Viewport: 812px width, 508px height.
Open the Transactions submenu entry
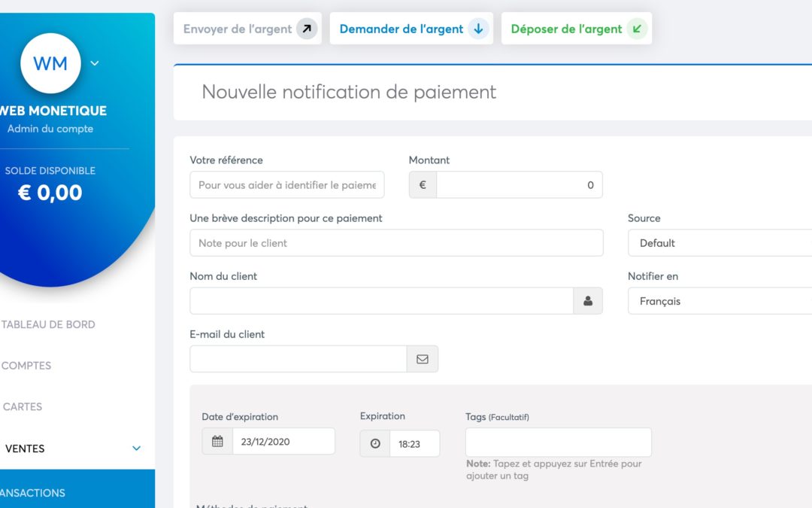click(x=77, y=489)
